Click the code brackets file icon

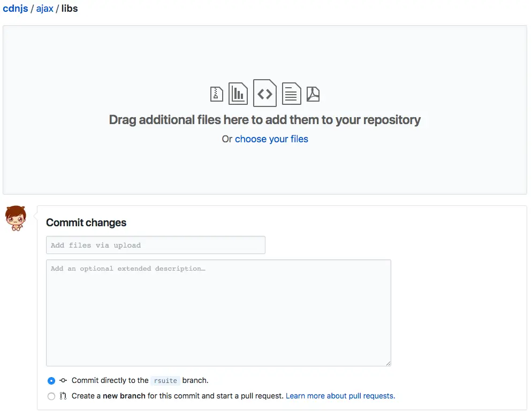click(x=264, y=93)
